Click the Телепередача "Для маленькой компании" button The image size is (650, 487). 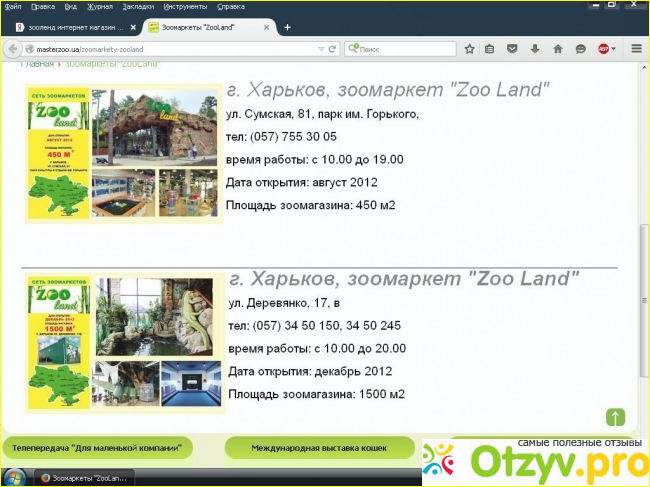pos(97,448)
